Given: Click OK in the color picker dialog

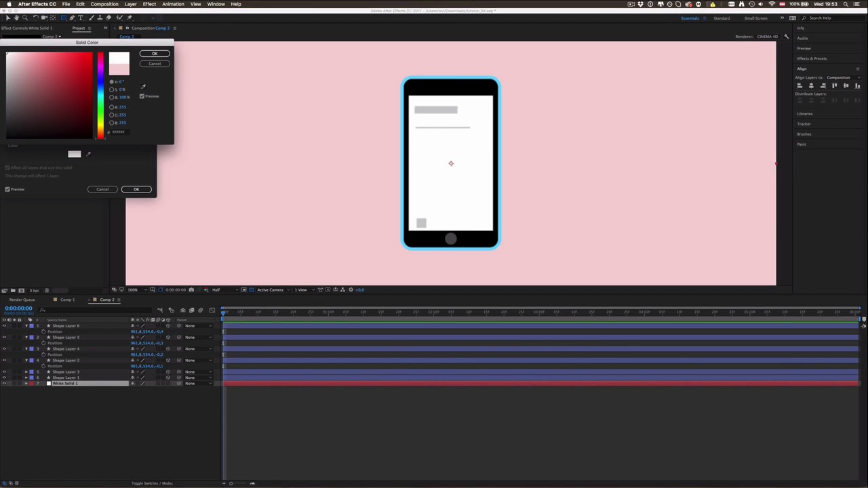Looking at the screenshot, I should tap(155, 54).
